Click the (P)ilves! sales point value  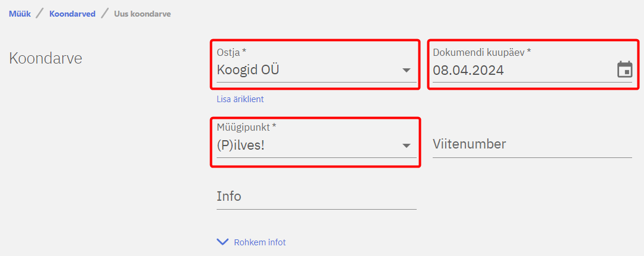pos(240,146)
